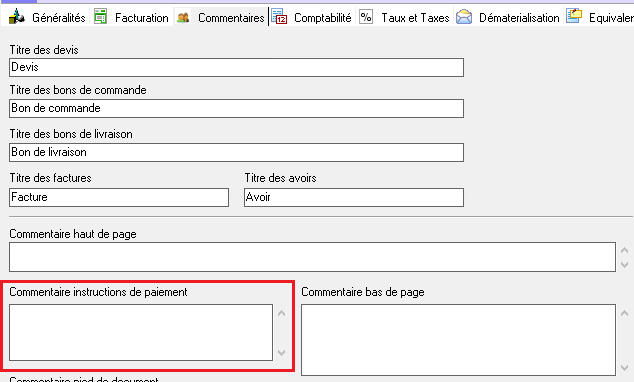Click the Dématerialisation envelope icon
This screenshot has width=634, height=382.
[x=464, y=17]
